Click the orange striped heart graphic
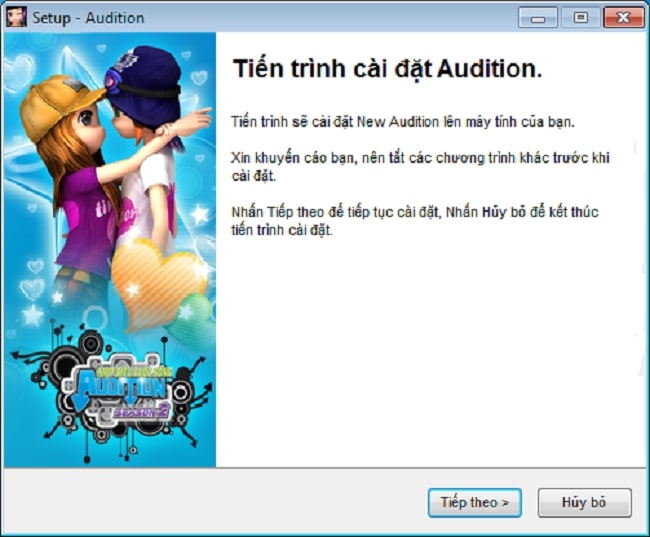The width and height of the screenshot is (650, 537). tap(158, 284)
